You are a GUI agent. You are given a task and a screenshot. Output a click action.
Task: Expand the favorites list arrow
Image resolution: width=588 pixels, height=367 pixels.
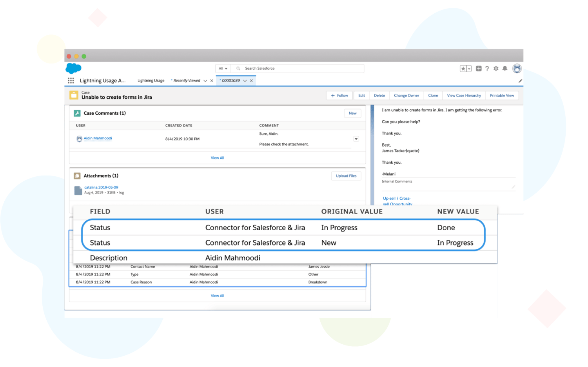tap(469, 69)
